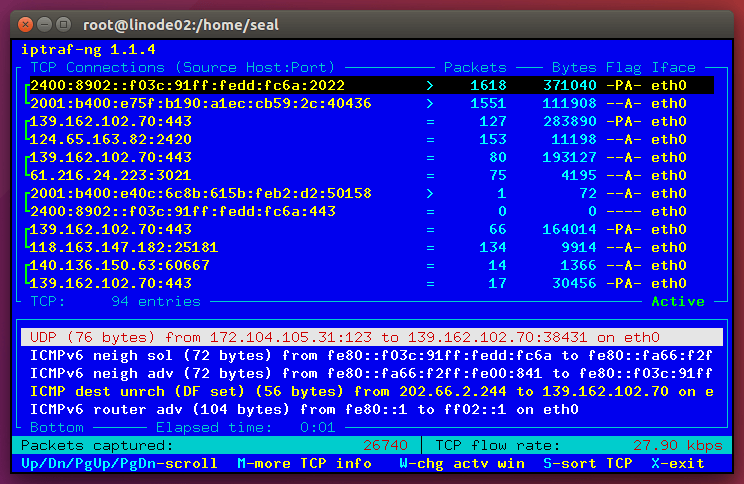744x484 pixels.
Task: Select connection 140.136.150.63:60667
Action: coord(120,266)
